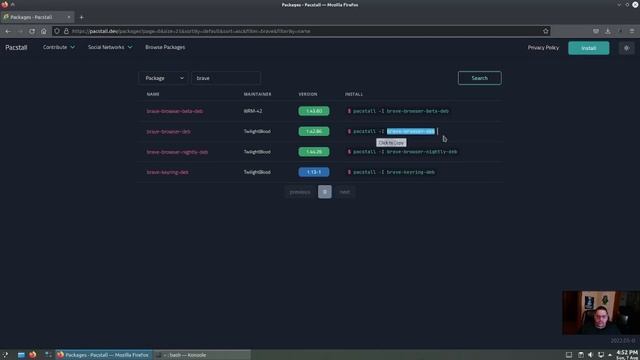Click version badge for brave-browser-nightly-deb

pos(313,152)
